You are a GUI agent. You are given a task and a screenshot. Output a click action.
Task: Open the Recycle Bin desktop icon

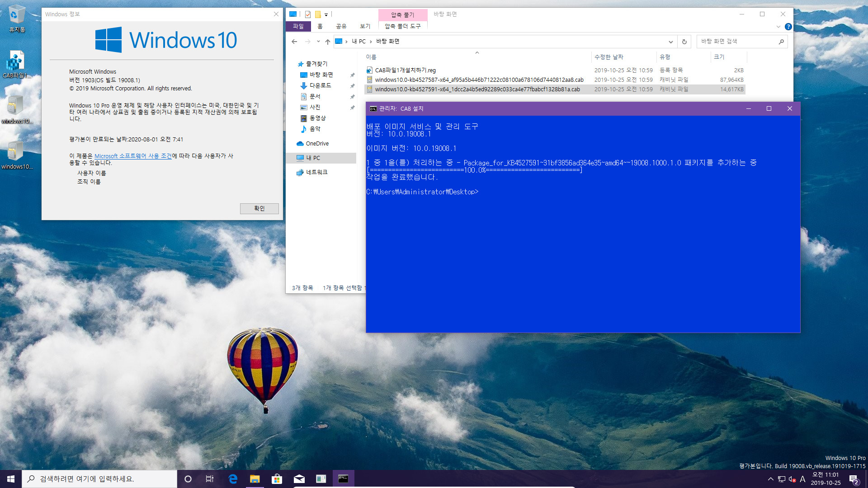tap(17, 19)
